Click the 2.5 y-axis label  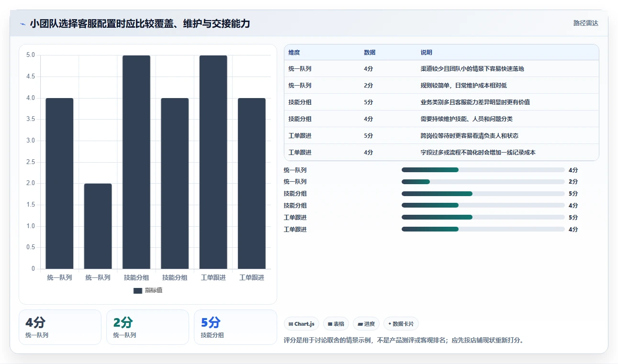[x=30, y=162]
